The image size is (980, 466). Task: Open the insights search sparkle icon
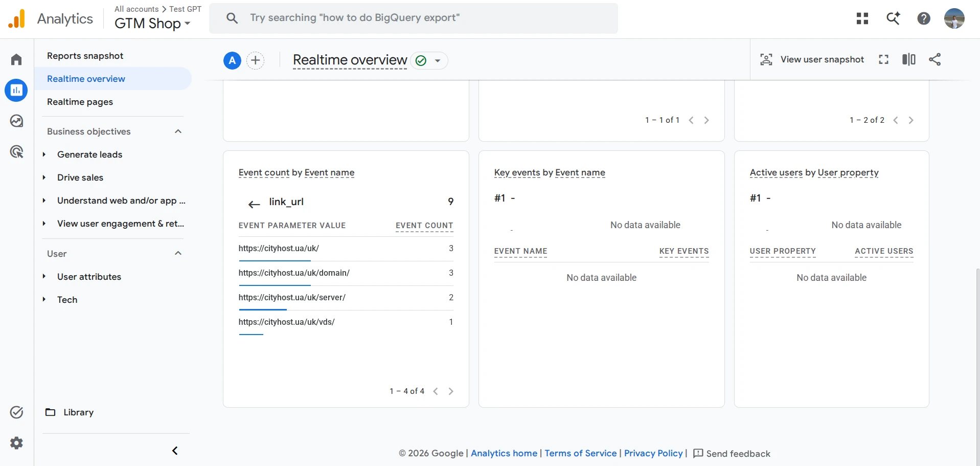point(893,18)
